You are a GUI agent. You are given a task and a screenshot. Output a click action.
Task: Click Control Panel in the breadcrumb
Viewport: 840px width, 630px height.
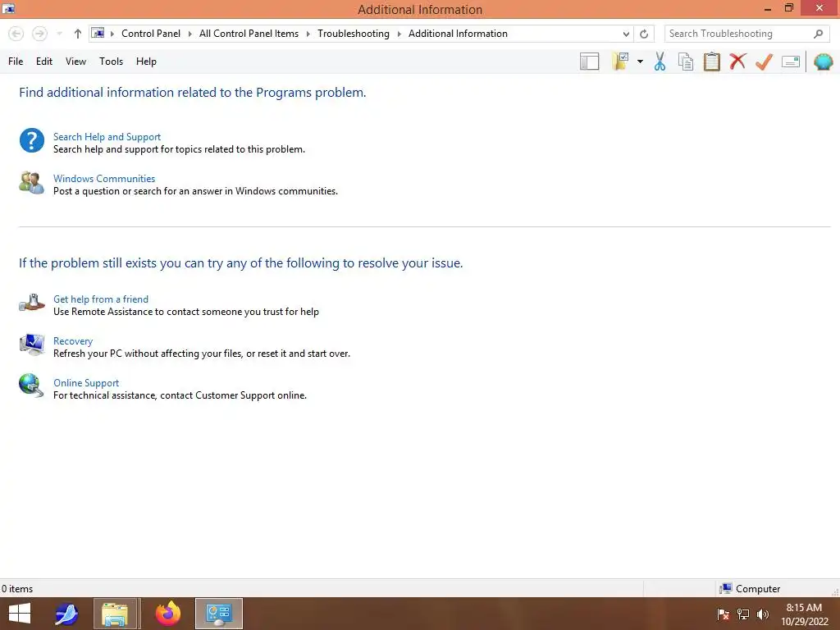(151, 33)
